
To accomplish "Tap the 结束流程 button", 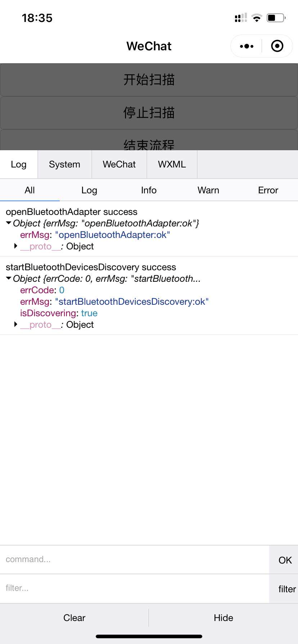I will [149, 140].
